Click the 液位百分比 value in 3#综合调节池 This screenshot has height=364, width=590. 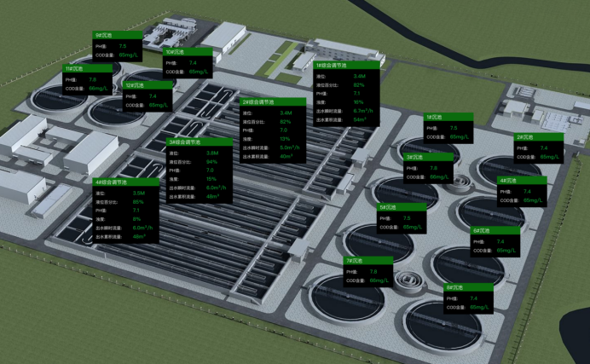pos(211,161)
